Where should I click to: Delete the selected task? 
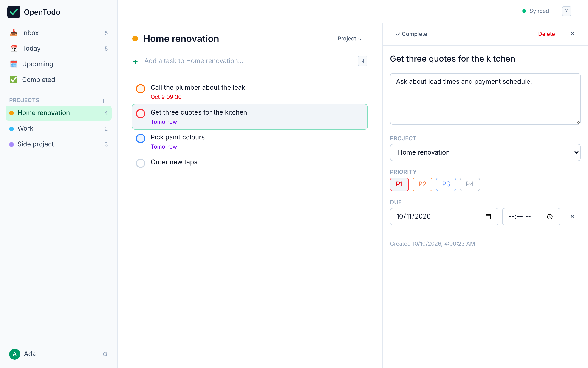546,34
